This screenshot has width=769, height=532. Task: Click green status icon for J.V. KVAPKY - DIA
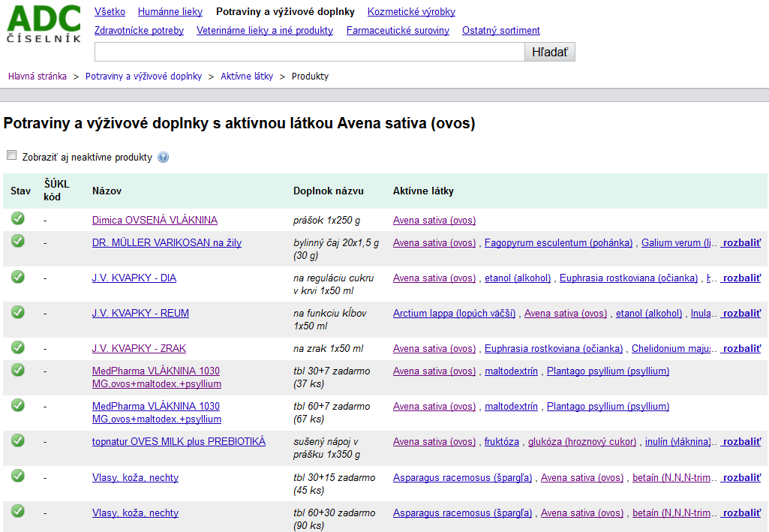[18, 277]
